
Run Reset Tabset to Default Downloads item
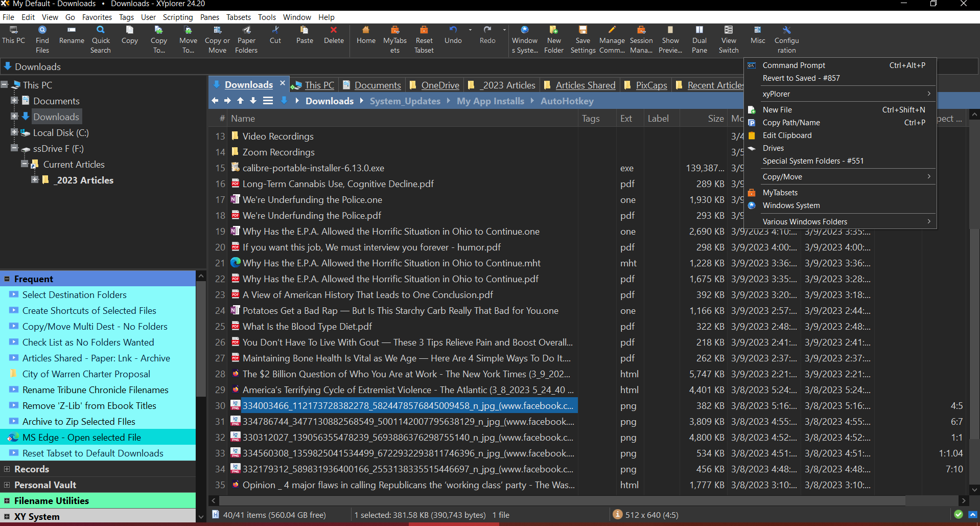click(x=93, y=453)
